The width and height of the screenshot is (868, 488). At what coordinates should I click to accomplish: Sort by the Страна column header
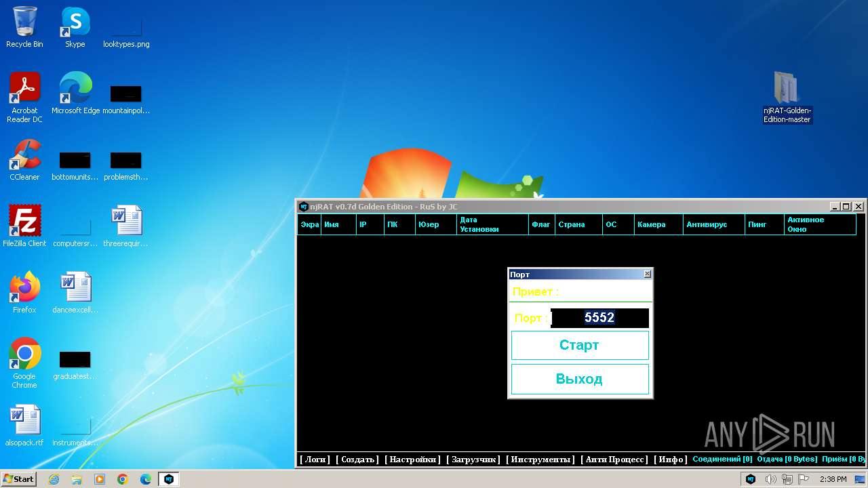[578, 224]
